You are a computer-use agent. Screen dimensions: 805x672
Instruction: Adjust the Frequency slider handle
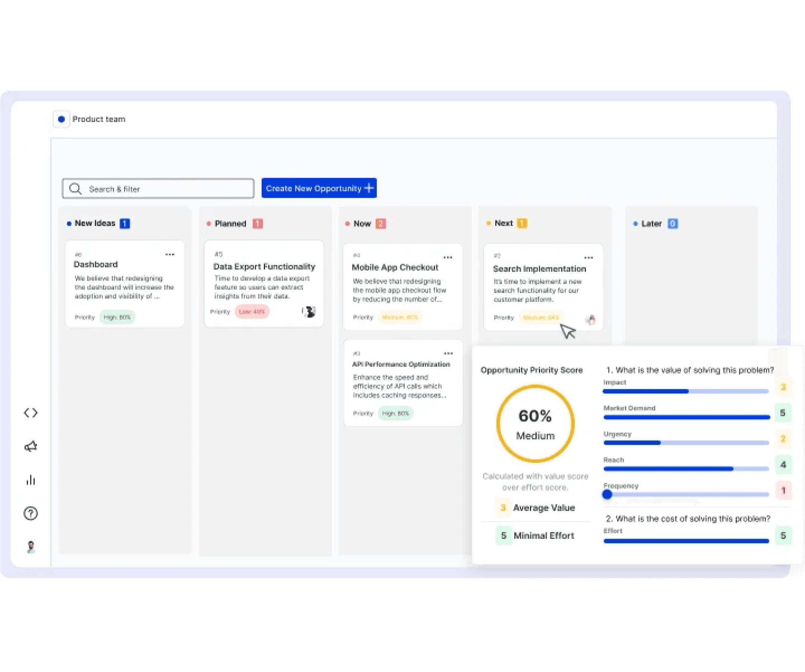tap(607, 495)
